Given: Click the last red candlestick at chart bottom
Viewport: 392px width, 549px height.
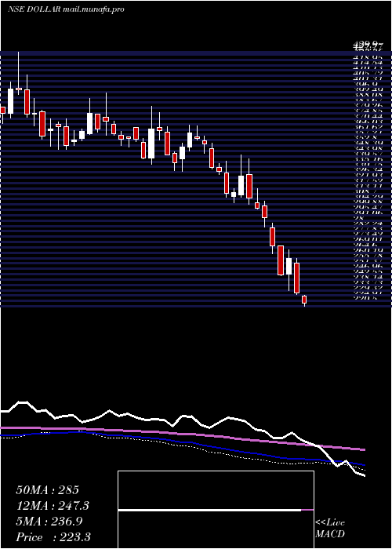Looking at the screenshot, I should [304, 300].
